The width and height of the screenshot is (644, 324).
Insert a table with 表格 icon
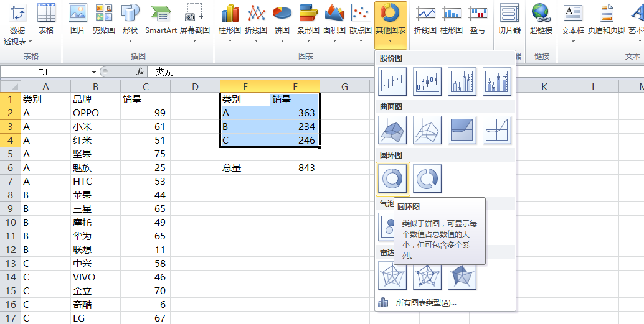(x=46, y=20)
